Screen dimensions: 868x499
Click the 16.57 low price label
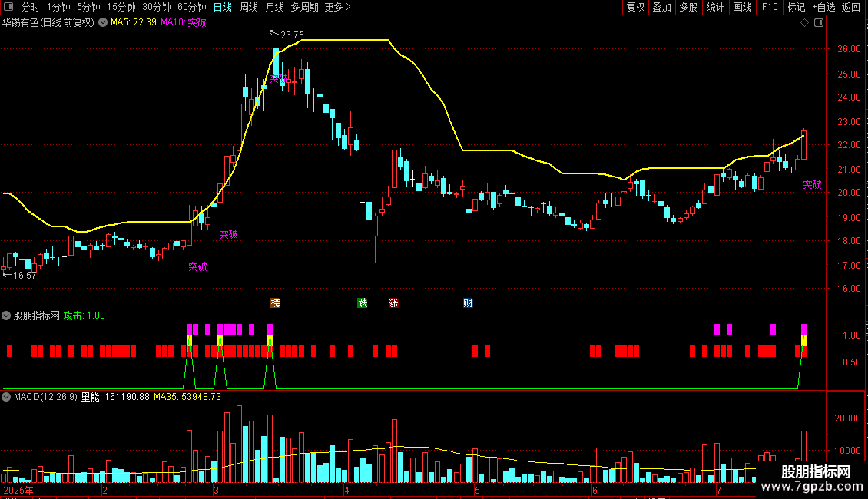tap(25, 276)
